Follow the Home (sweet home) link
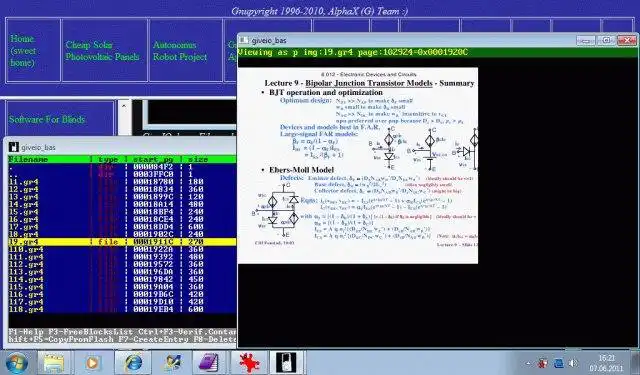The height and width of the screenshot is (375, 640). click(22, 51)
